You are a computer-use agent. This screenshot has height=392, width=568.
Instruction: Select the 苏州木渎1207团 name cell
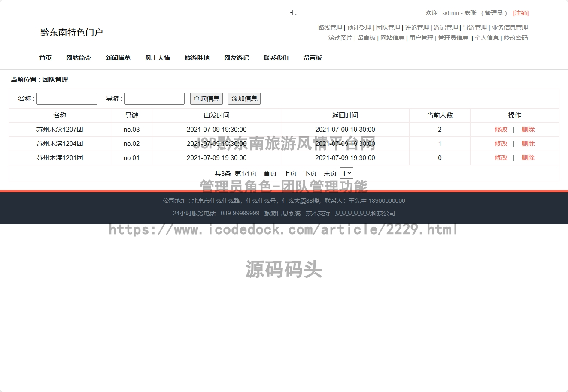(x=60, y=130)
